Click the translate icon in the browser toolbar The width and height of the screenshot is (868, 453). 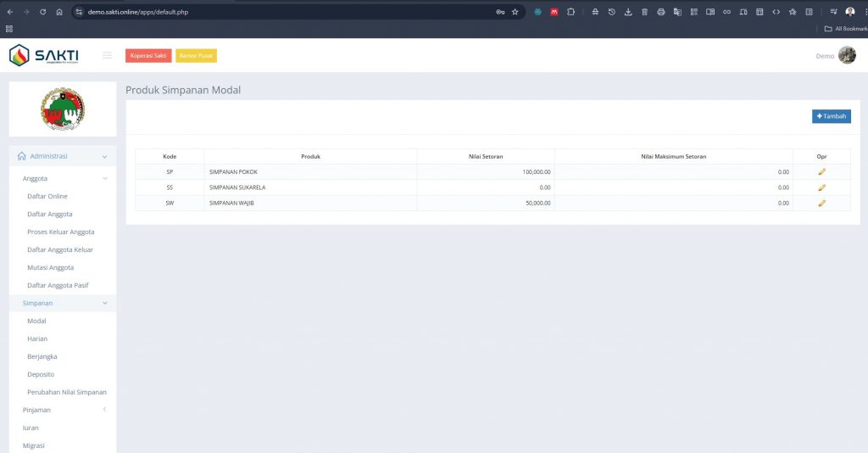point(677,12)
